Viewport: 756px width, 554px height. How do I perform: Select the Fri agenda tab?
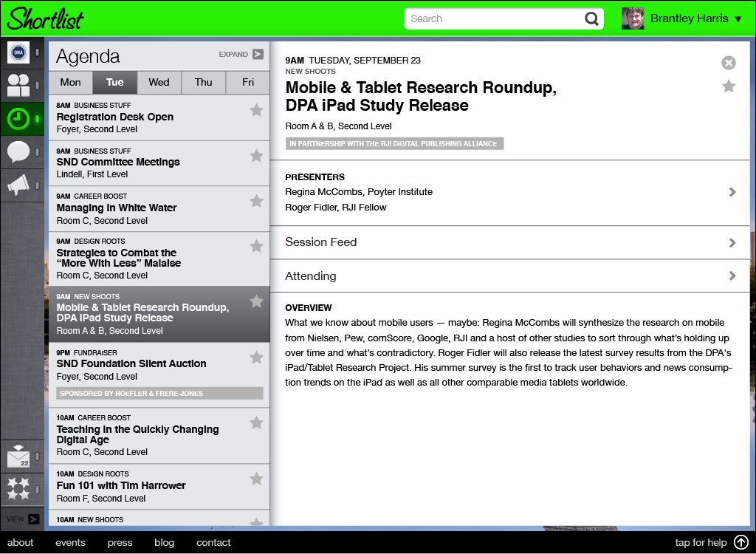click(x=248, y=82)
